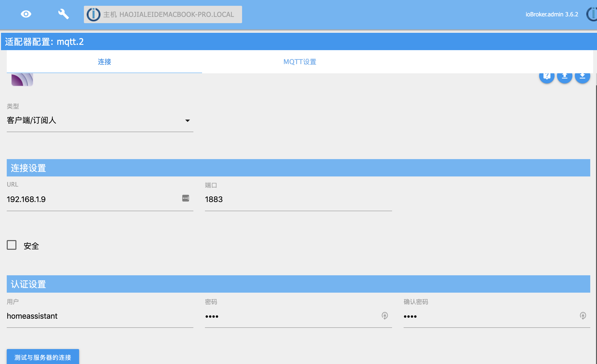
Task: Click the IP list icon in URL field
Action: [186, 198]
